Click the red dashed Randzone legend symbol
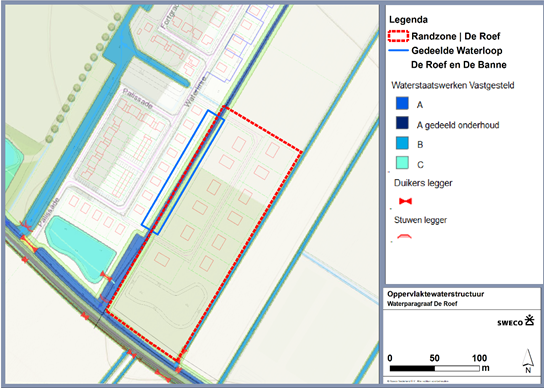 (398, 36)
